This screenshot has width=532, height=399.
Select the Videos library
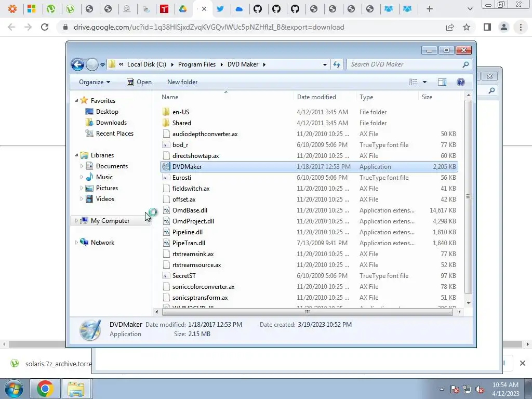click(105, 199)
